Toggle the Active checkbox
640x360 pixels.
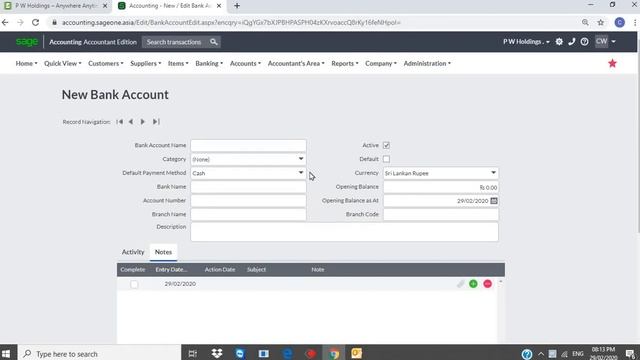(386, 145)
